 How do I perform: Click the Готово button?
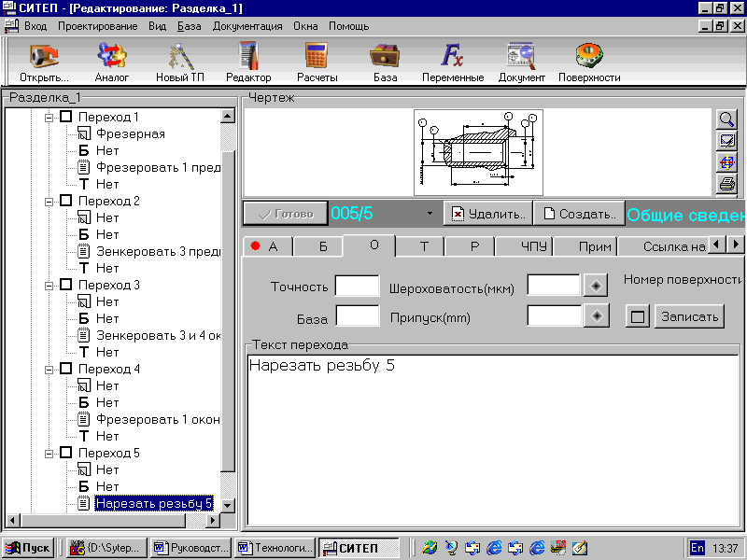[x=286, y=214]
